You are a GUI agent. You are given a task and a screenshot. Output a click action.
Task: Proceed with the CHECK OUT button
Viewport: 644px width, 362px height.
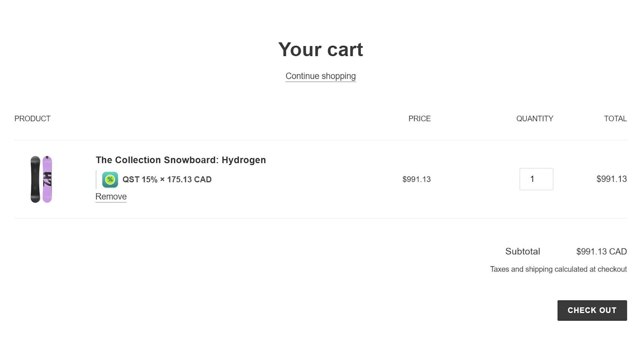coord(592,310)
